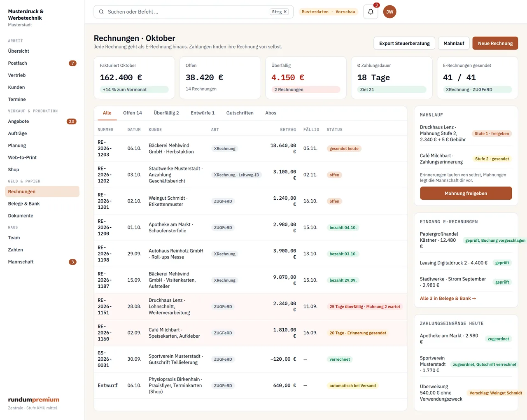Click the Export Steuerberatung button
527x420 pixels.
pos(404,43)
